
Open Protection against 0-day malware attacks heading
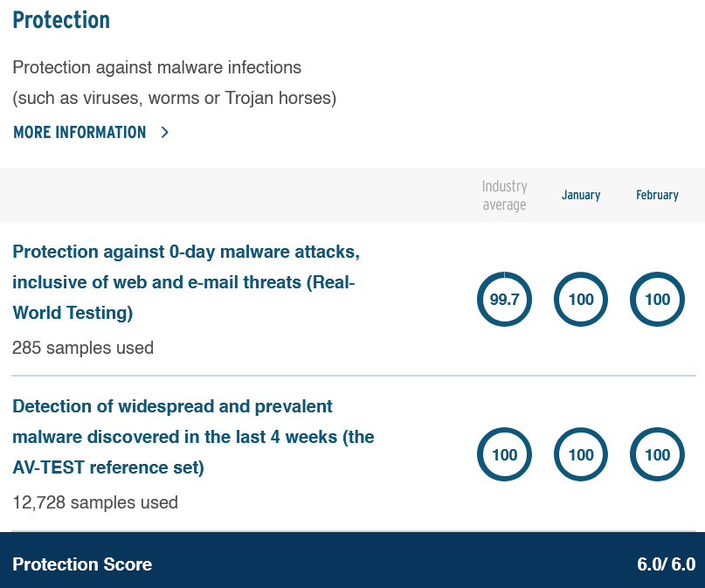coord(186,282)
